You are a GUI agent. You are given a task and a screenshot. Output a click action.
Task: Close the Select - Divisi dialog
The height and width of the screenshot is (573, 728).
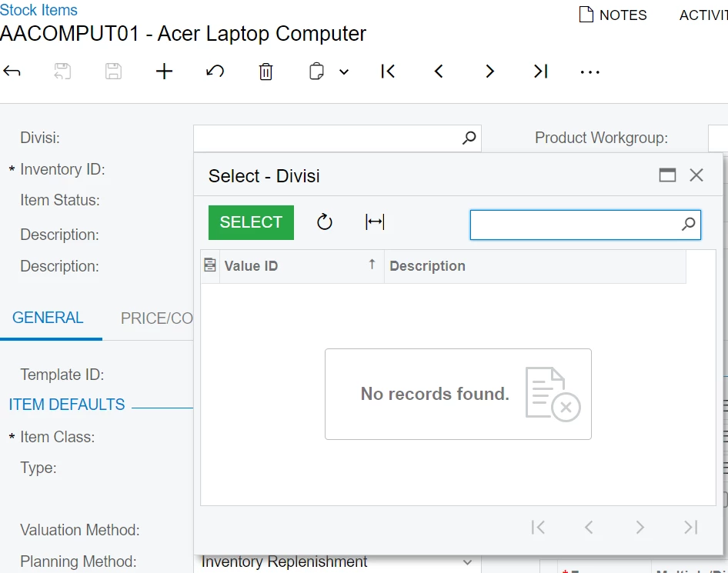pos(696,175)
